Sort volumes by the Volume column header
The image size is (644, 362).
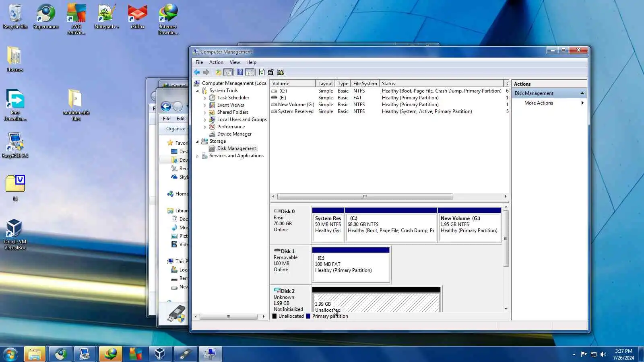point(293,84)
